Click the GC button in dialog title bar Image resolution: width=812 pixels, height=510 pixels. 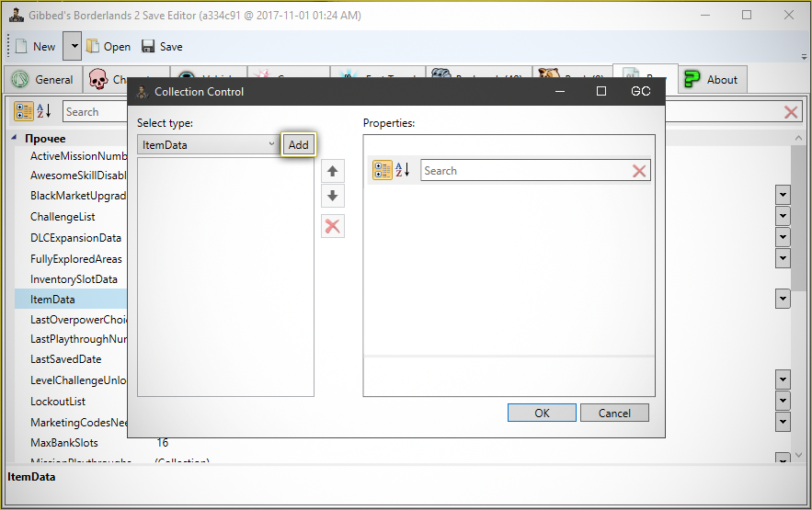[641, 91]
